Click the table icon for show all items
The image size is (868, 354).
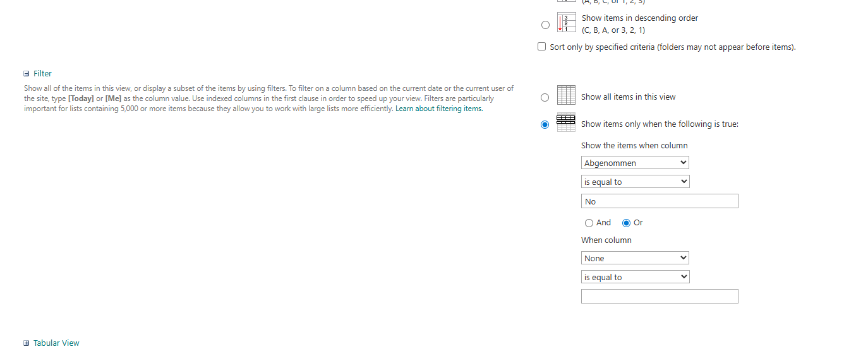[566, 95]
